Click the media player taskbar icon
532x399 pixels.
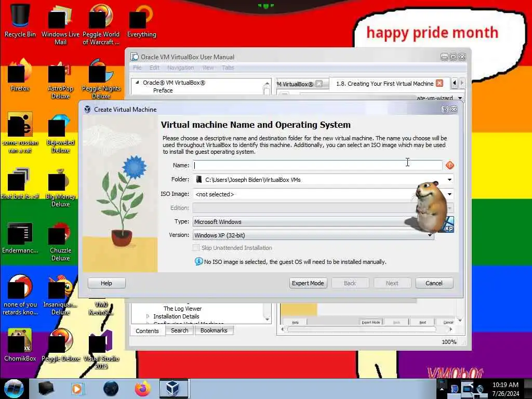tap(77, 389)
